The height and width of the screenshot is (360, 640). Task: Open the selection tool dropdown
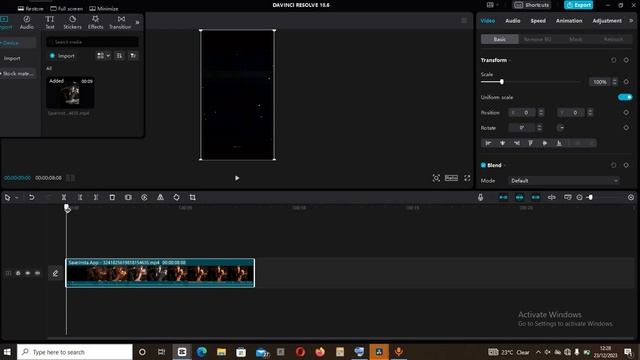pos(17,198)
